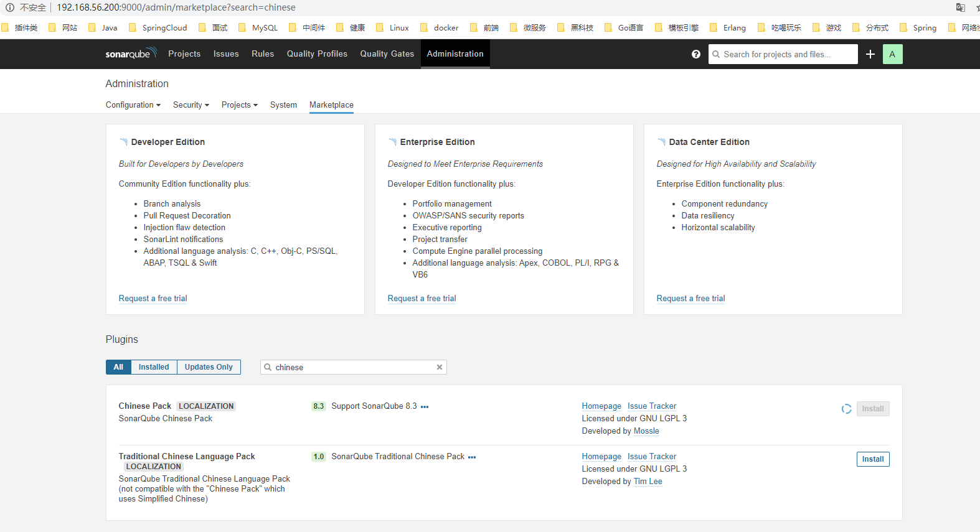Show All plugins filter

[118, 367]
